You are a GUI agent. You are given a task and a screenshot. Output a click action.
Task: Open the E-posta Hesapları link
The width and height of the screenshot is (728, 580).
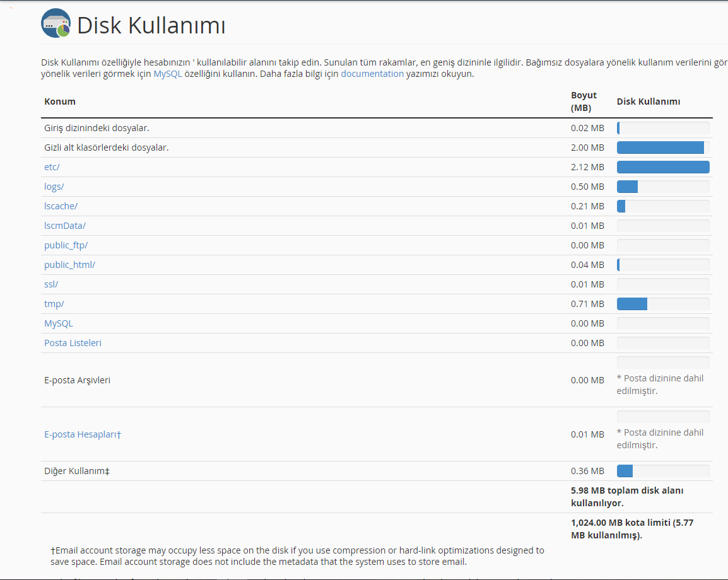click(x=83, y=434)
